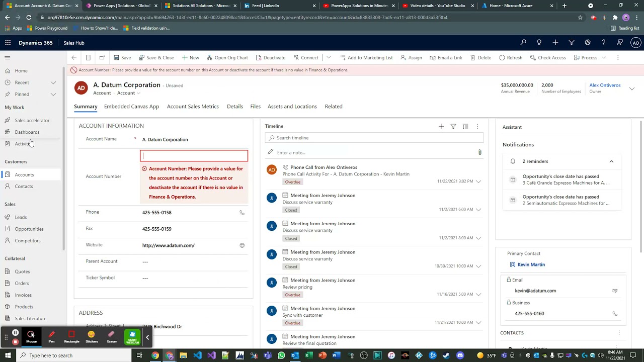Open website using the globe icon
This screenshot has height=362, width=644.
[242, 245]
